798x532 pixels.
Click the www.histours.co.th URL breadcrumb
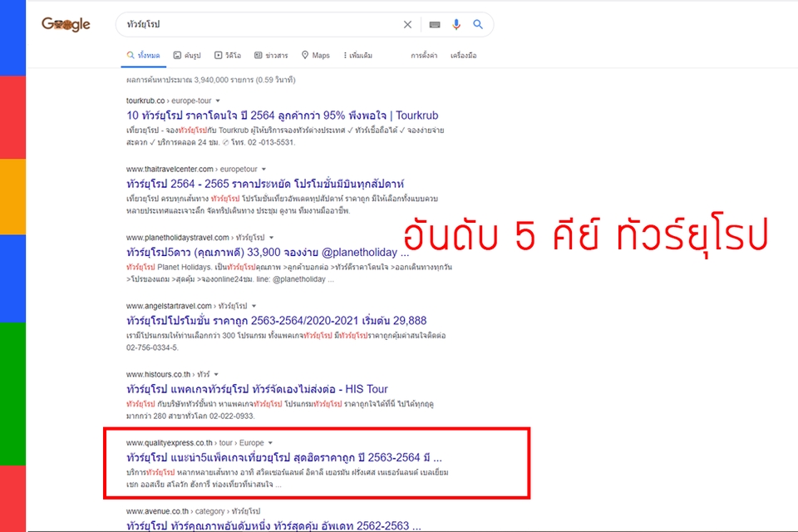(168, 374)
